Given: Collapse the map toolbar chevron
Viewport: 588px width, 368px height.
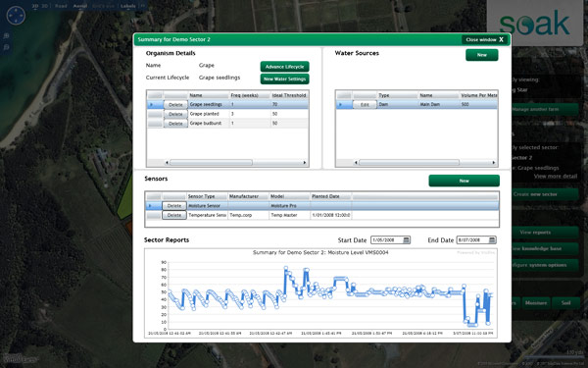Looking at the screenshot, I should (142, 6).
